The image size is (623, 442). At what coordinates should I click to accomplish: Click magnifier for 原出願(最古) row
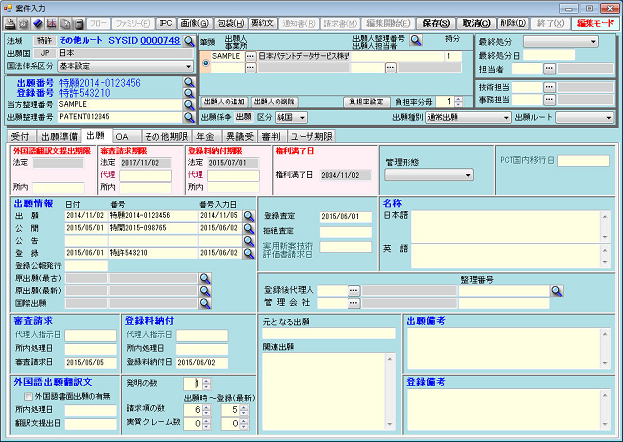[205, 278]
